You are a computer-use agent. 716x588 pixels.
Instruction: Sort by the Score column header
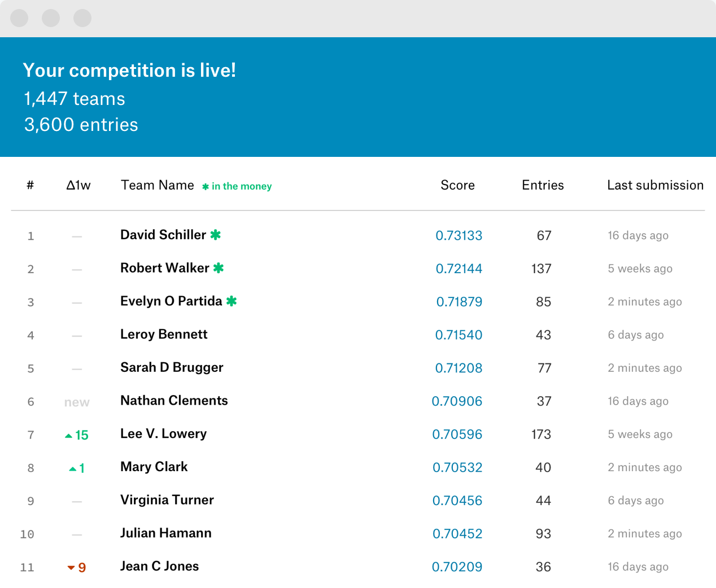[457, 185]
